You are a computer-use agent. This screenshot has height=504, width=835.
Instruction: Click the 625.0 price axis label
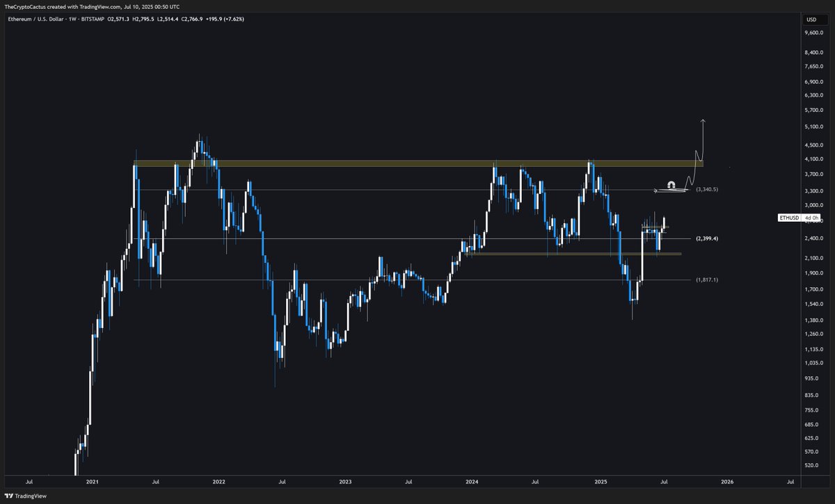[813, 439]
